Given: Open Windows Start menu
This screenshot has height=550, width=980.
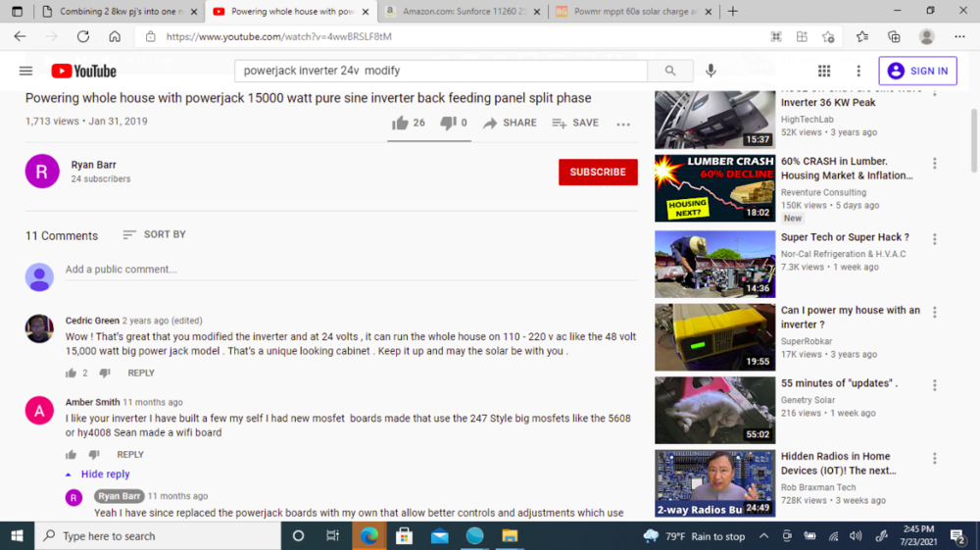Looking at the screenshot, I should pos(17,536).
